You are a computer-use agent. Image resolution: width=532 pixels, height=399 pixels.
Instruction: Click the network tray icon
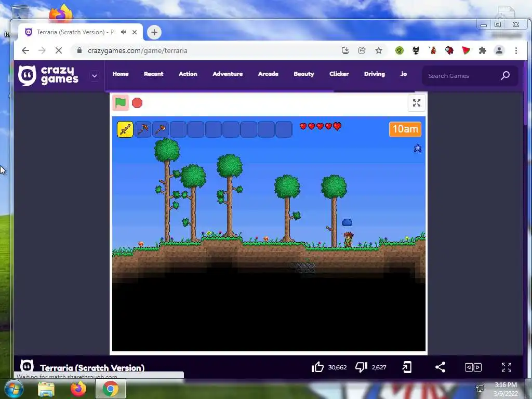pos(480,389)
